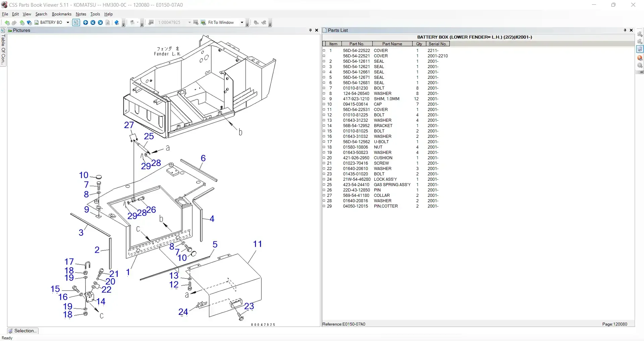Screen dimensions: 644x341
Task: Click the highlighted shopping cart icon
Action: (x=640, y=49)
